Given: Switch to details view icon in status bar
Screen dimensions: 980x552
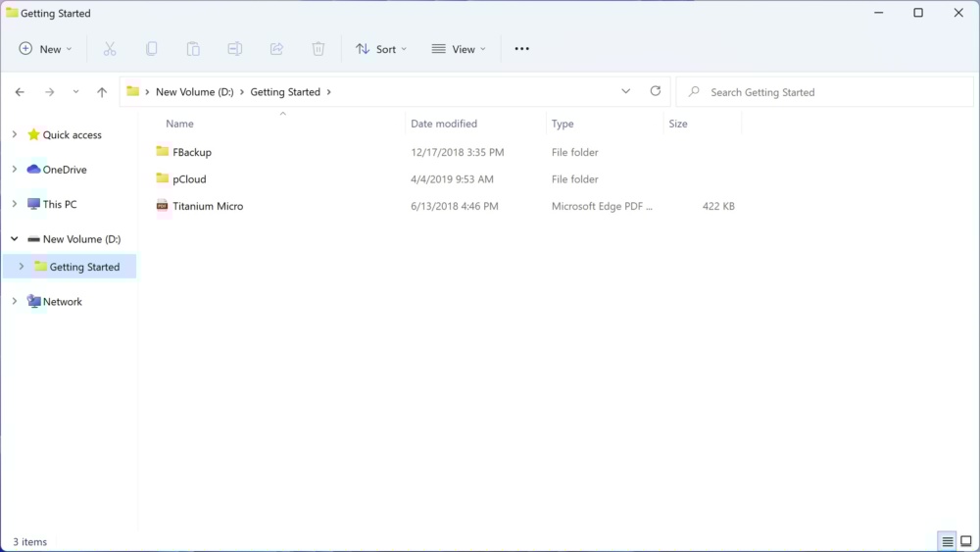Looking at the screenshot, I should click(948, 541).
